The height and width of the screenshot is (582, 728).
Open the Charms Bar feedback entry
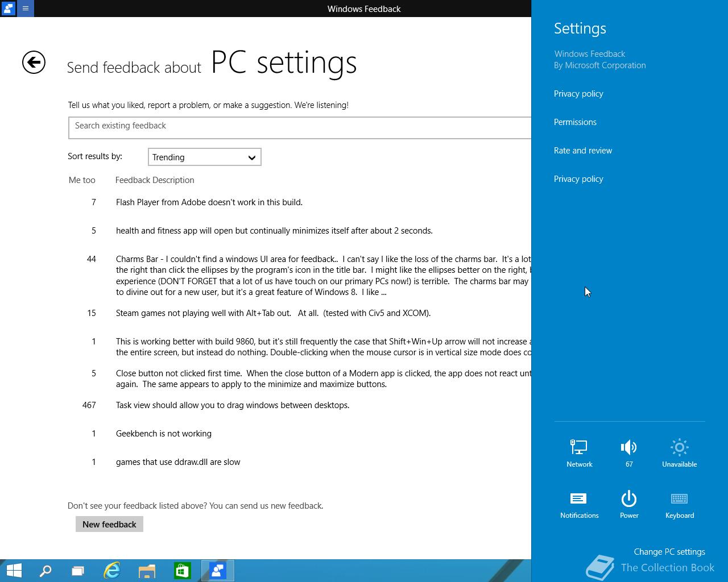click(x=323, y=276)
